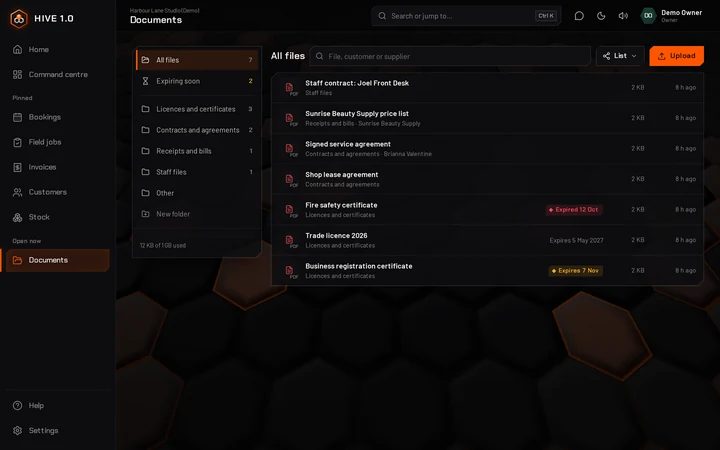The height and width of the screenshot is (450, 720).
Task: Open Receipts and bills folder label
Action: [x=184, y=151]
